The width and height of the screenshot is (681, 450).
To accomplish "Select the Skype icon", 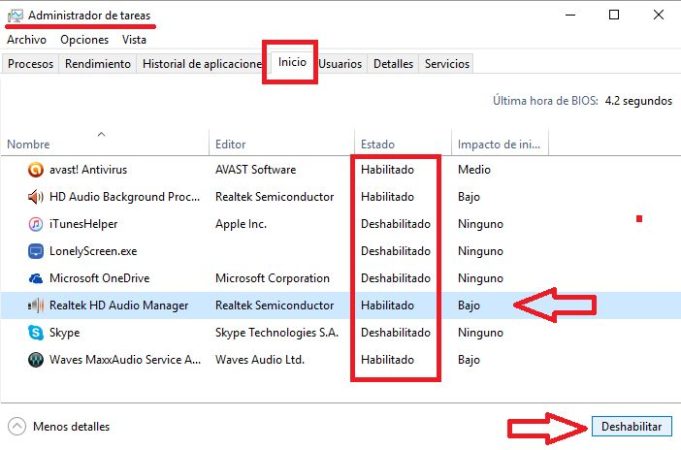I will tap(36, 332).
